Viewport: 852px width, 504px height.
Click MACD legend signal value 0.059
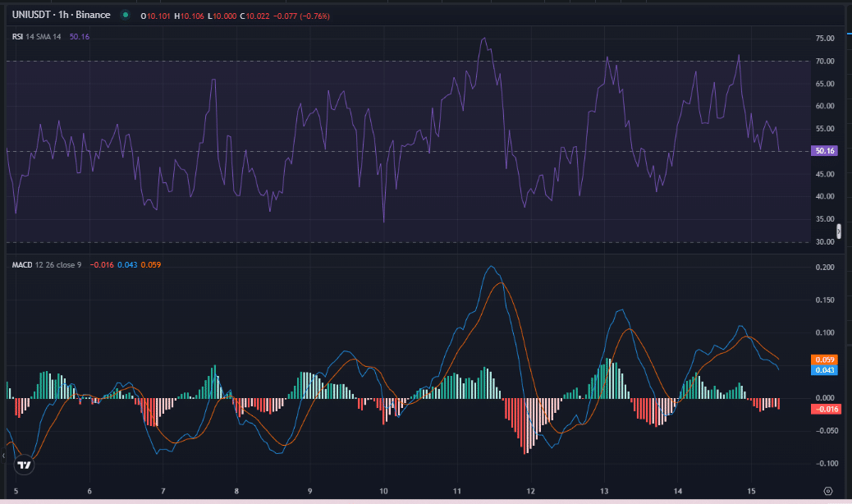click(150, 264)
